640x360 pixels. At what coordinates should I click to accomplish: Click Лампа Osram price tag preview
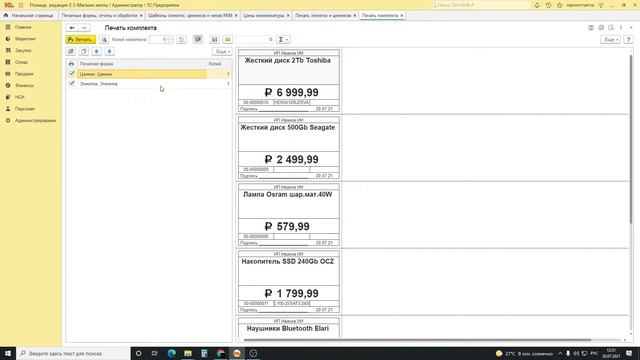coord(289,215)
